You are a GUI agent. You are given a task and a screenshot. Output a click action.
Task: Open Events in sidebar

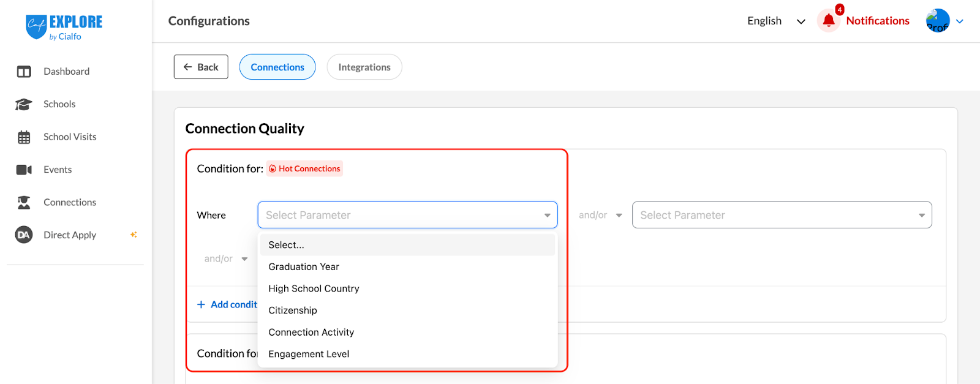click(x=58, y=170)
